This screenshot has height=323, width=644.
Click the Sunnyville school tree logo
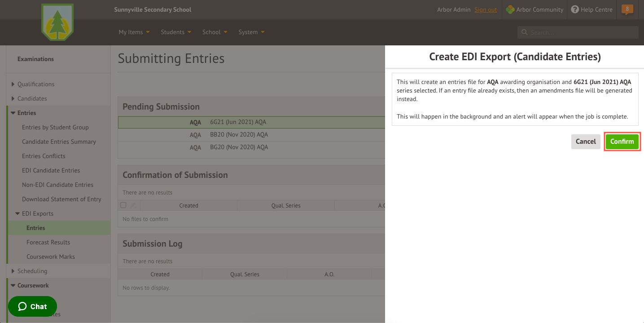click(57, 22)
